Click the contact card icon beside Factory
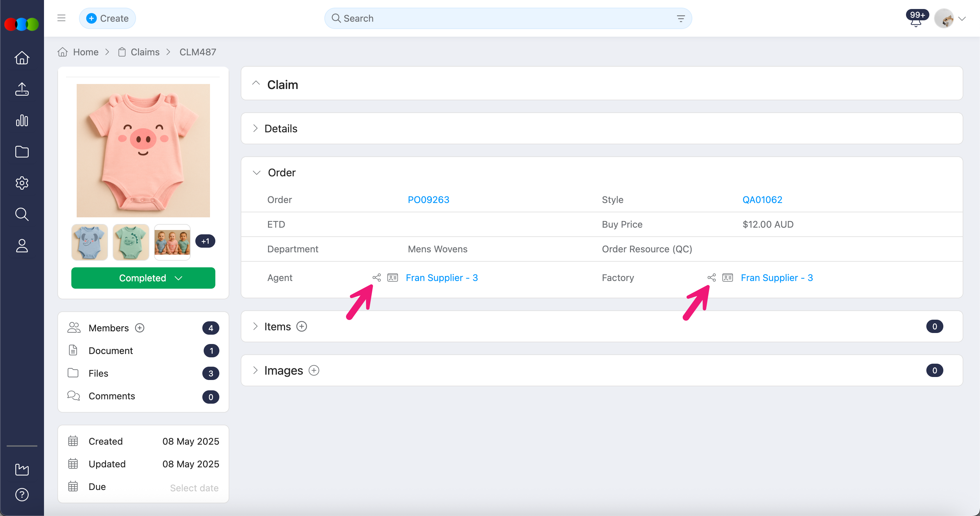This screenshot has height=516, width=980. click(x=727, y=277)
